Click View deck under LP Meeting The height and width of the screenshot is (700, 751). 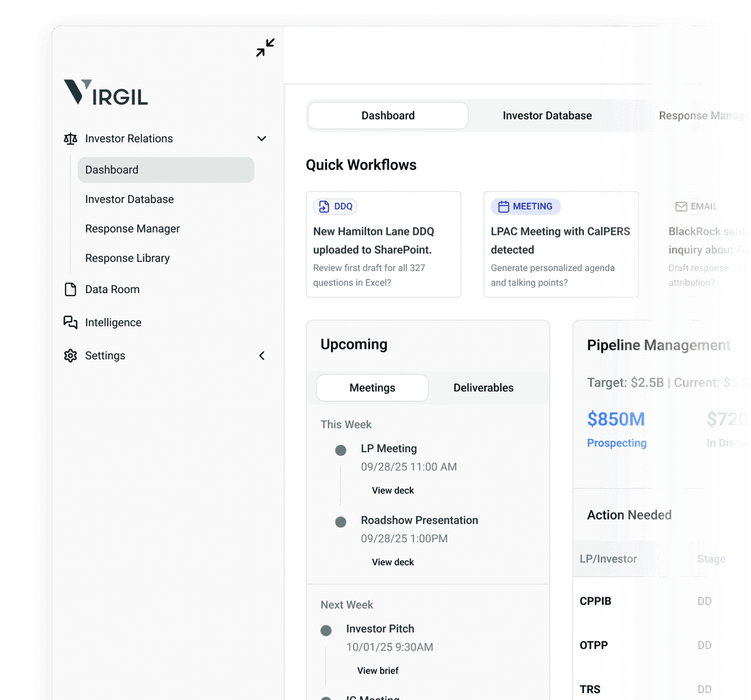(x=393, y=490)
